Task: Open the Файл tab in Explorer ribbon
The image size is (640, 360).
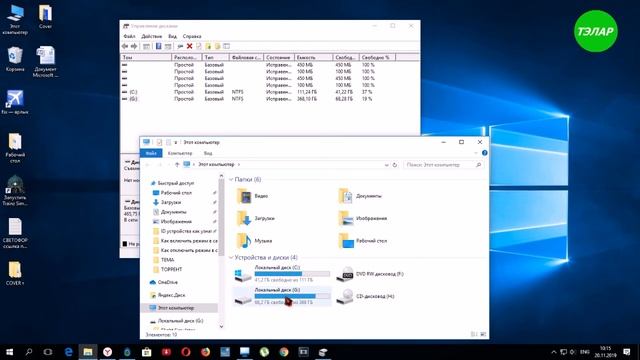Action: pos(151,153)
